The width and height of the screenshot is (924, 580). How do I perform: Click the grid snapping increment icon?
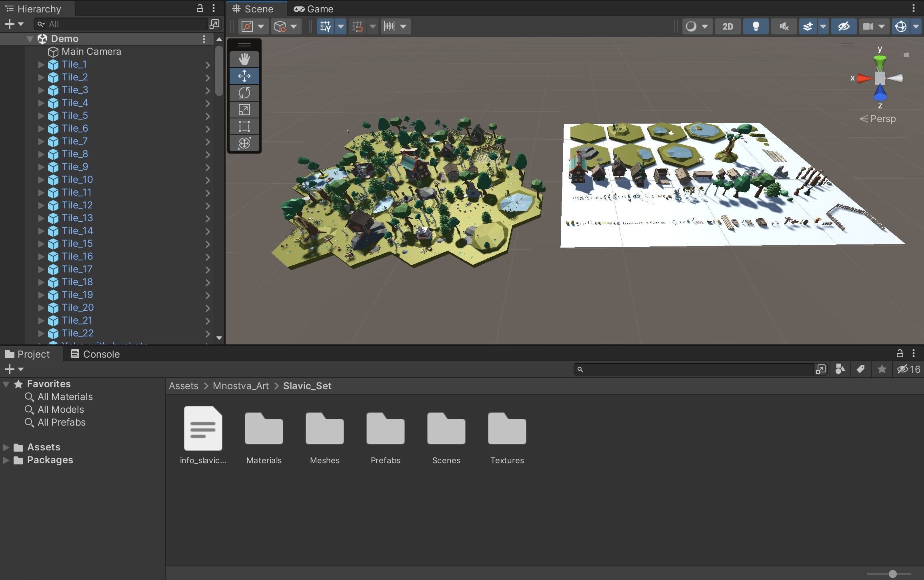(x=358, y=26)
